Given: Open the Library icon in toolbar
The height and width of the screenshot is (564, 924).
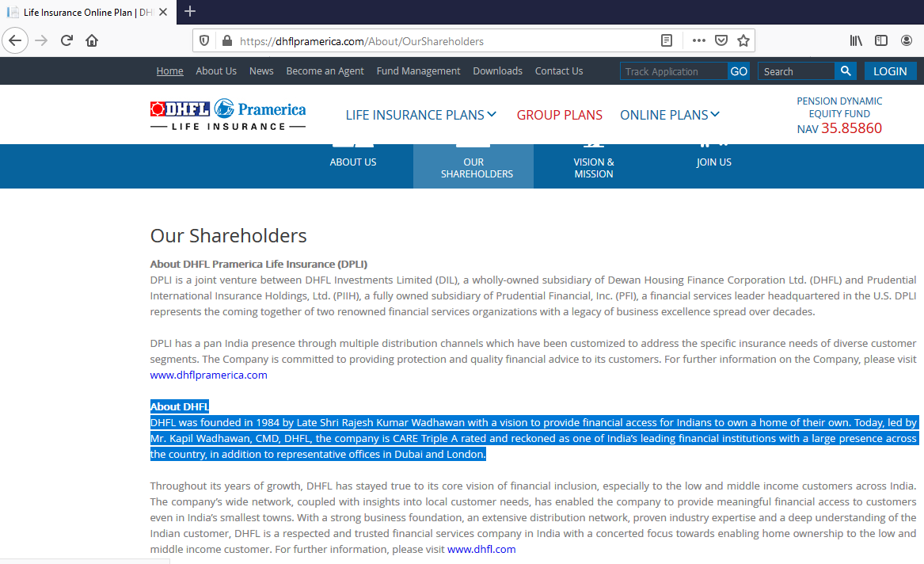Looking at the screenshot, I should [x=856, y=40].
